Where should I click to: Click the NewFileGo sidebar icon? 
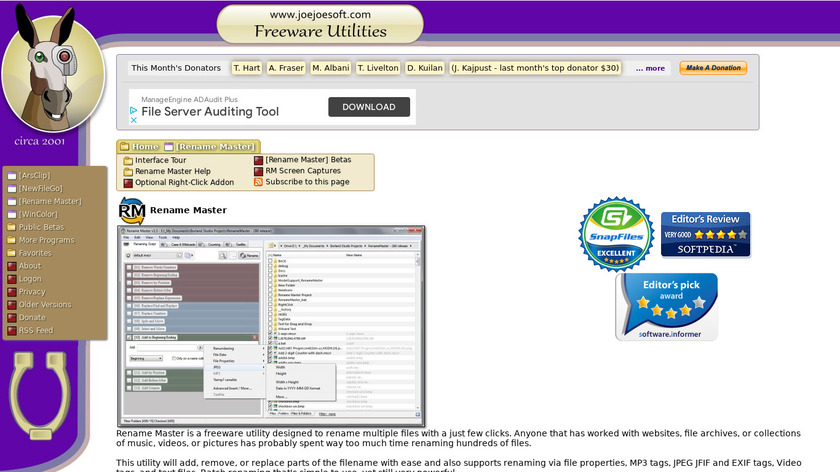[12, 189]
